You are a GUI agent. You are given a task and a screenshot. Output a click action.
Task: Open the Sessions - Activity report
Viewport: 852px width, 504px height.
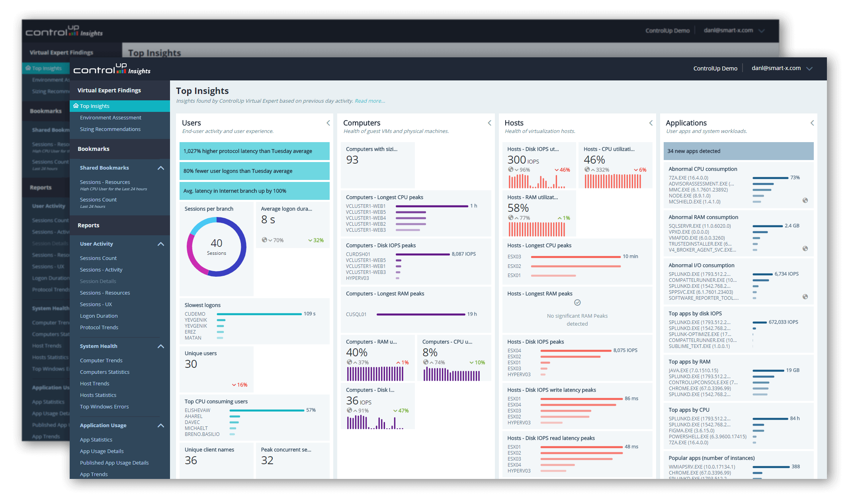[101, 270]
